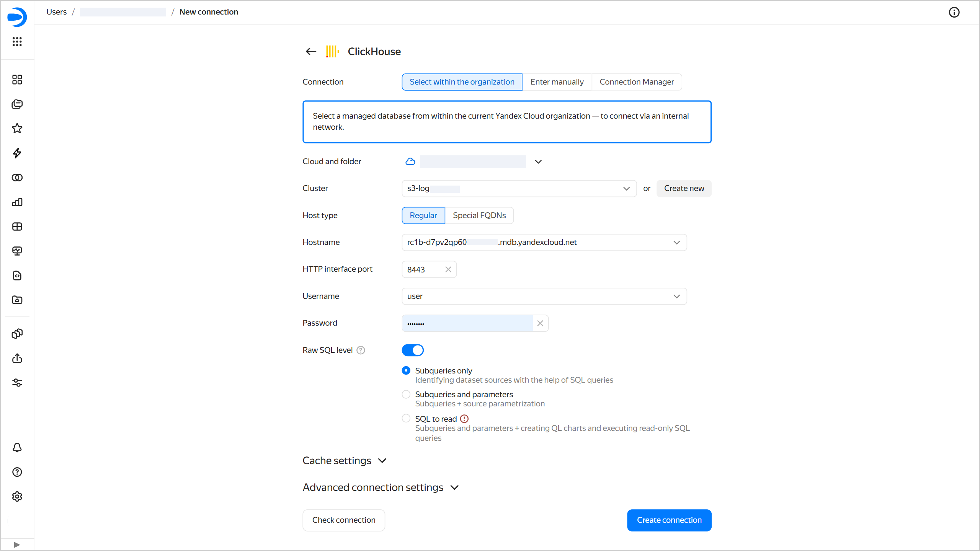The width and height of the screenshot is (980, 551).
Task: Click the folder with lock icon
Action: pyautogui.click(x=17, y=300)
